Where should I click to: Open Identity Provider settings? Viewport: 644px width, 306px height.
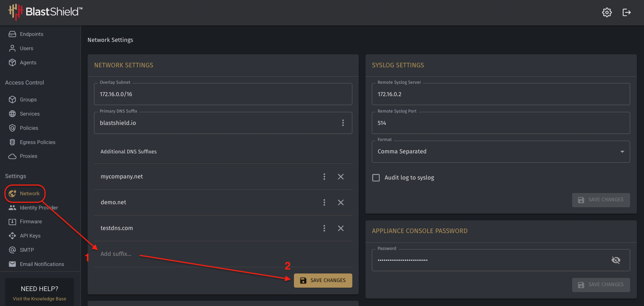(39, 208)
